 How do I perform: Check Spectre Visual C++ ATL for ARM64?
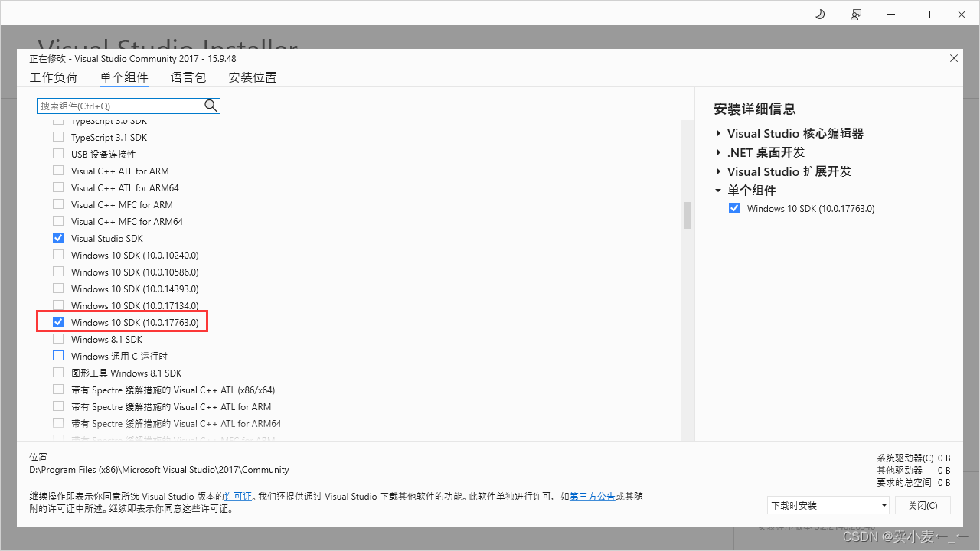point(58,423)
